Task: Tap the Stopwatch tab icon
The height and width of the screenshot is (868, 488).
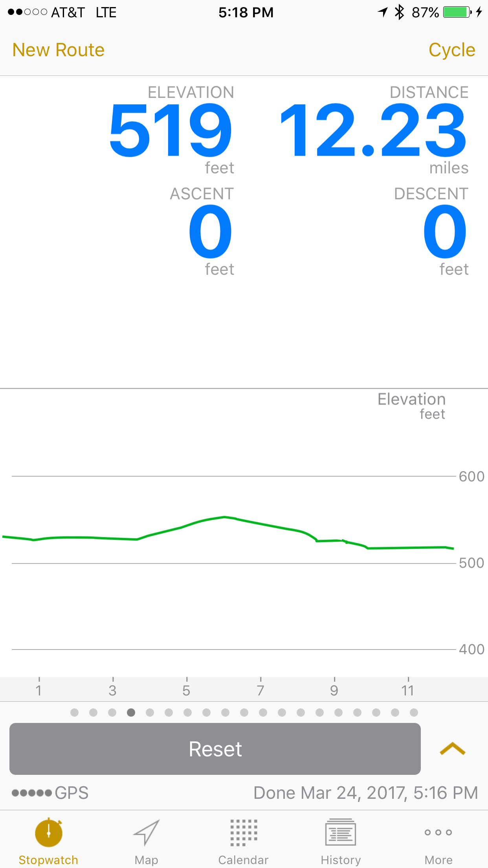Action: 48,833
